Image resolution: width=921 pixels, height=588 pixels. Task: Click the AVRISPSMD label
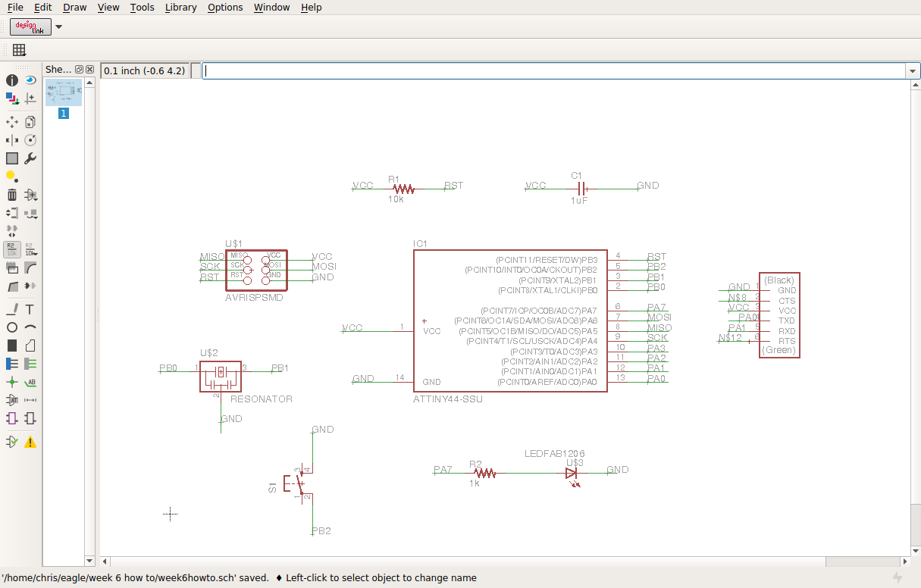254,298
